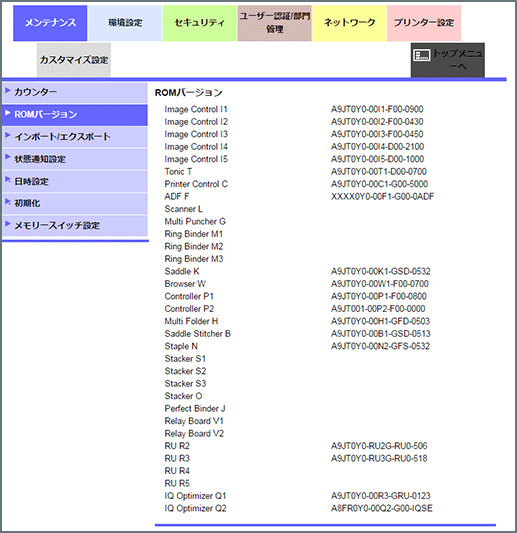Open 初期化 in the sidebar

click(x=75, y=203)
